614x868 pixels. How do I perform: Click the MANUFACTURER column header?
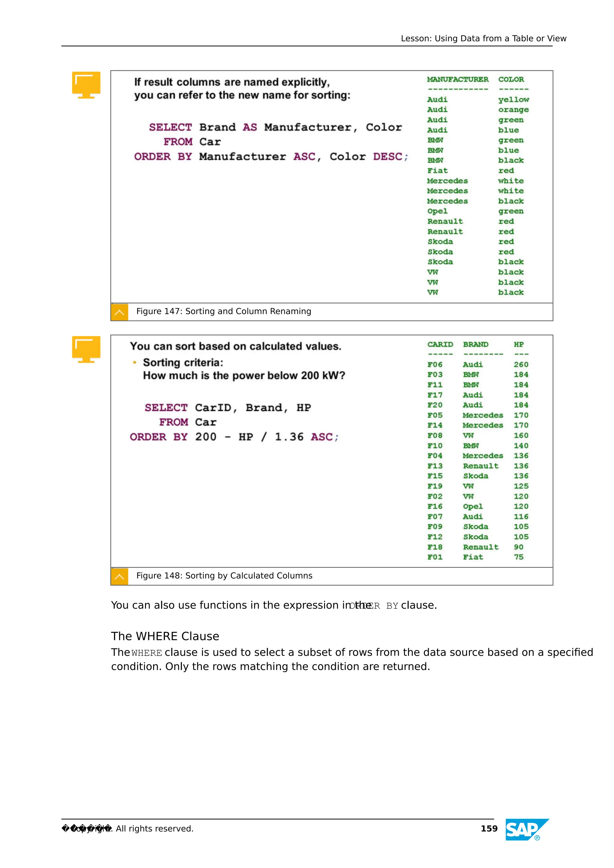point(458,79)
